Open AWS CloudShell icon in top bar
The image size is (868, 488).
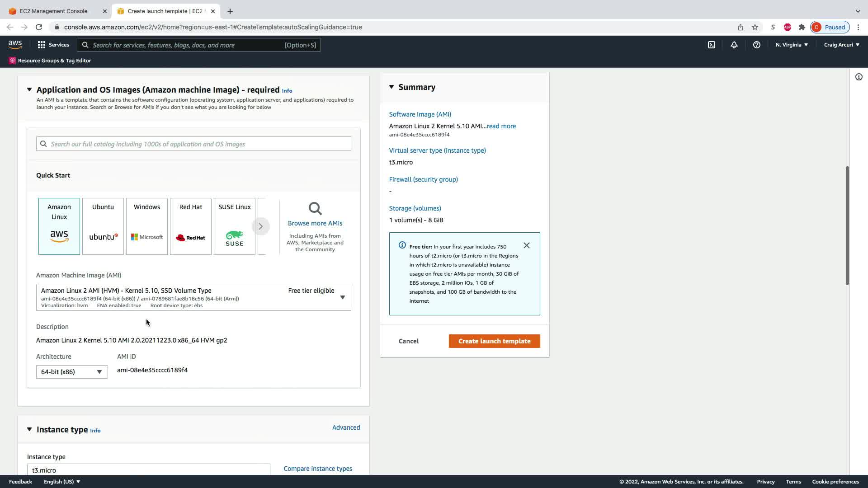[712, 45]
